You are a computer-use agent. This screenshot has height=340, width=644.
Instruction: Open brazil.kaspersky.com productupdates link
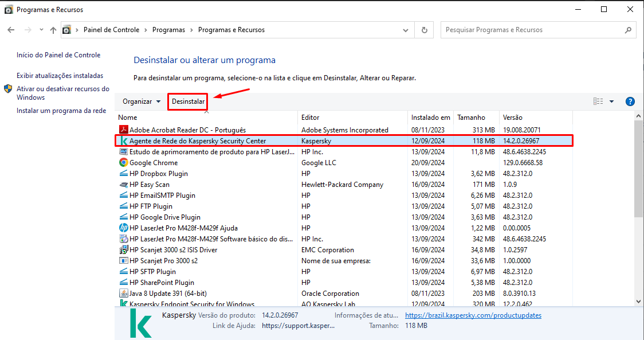click(473, 315)
